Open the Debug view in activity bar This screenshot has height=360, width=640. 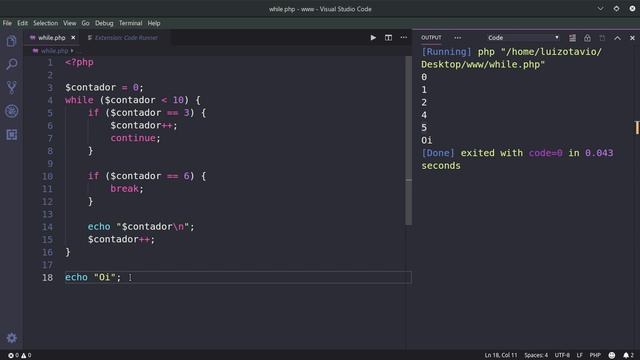pos(11,111)
